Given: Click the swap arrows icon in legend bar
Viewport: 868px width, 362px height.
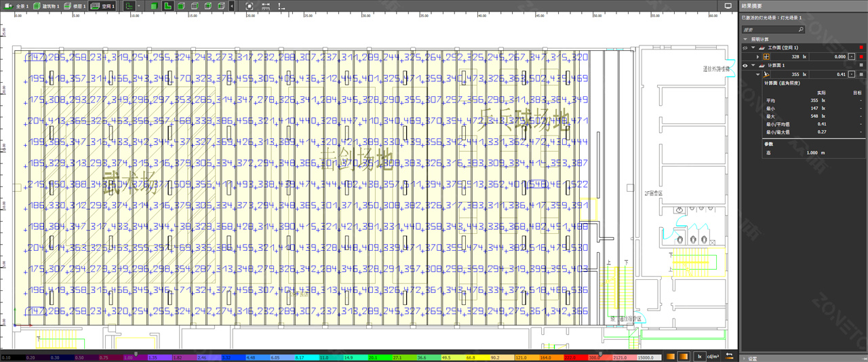Looking at the screenshot, I should (730, 357).
